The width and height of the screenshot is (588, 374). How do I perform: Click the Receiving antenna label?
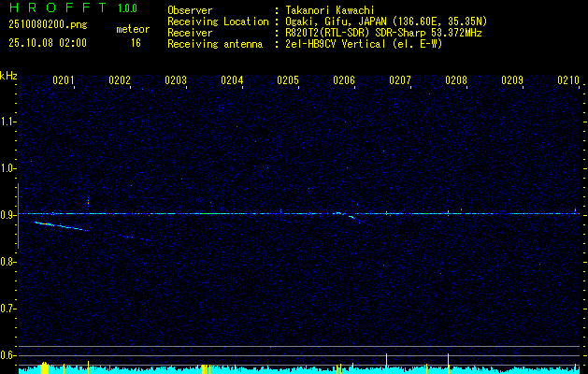click(x=215, y=44)
